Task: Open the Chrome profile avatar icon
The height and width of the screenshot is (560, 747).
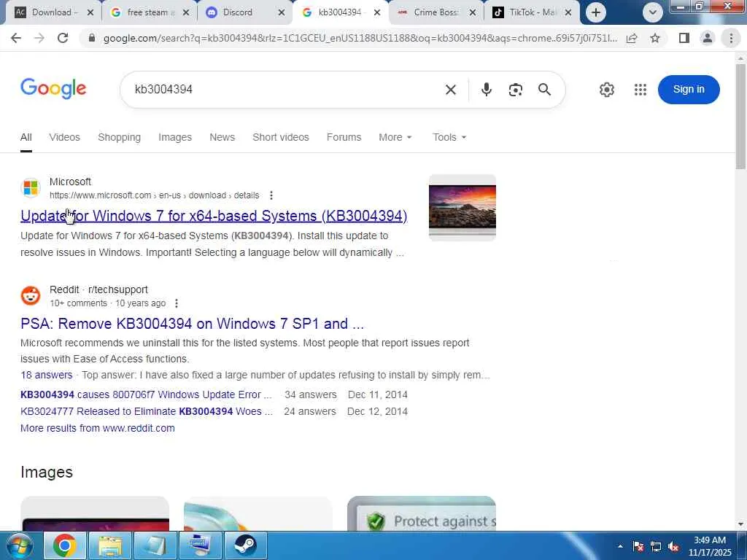Action: (708, 38)
